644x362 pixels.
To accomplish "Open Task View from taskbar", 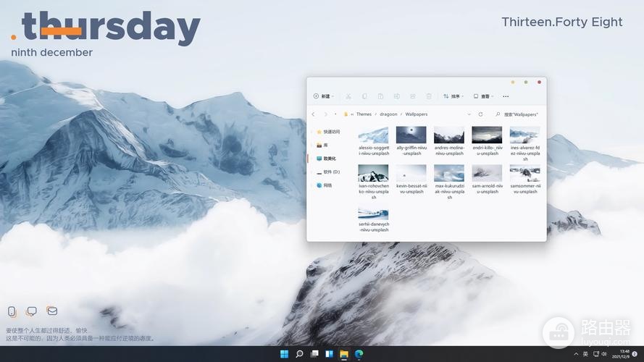I will click(x=314, y=354).
